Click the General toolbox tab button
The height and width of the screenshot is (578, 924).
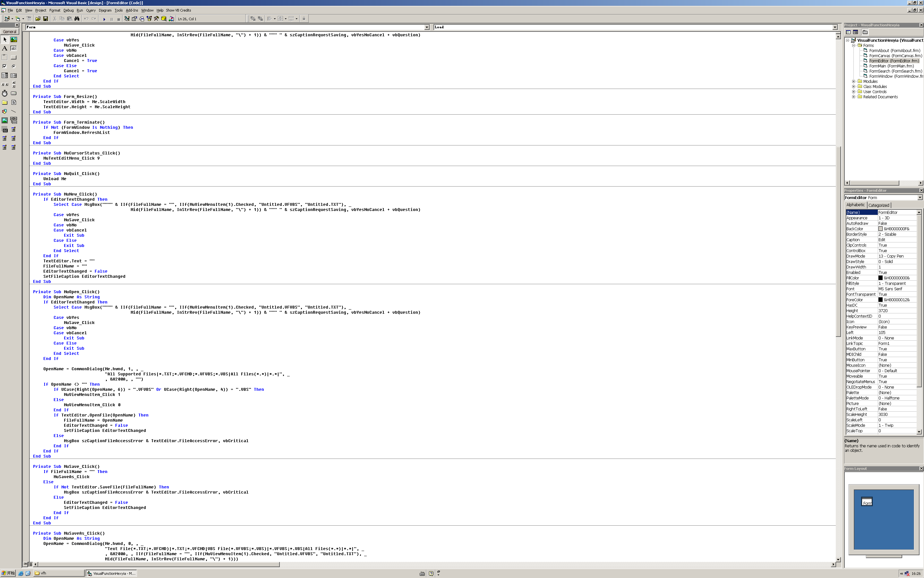(10, 32)
